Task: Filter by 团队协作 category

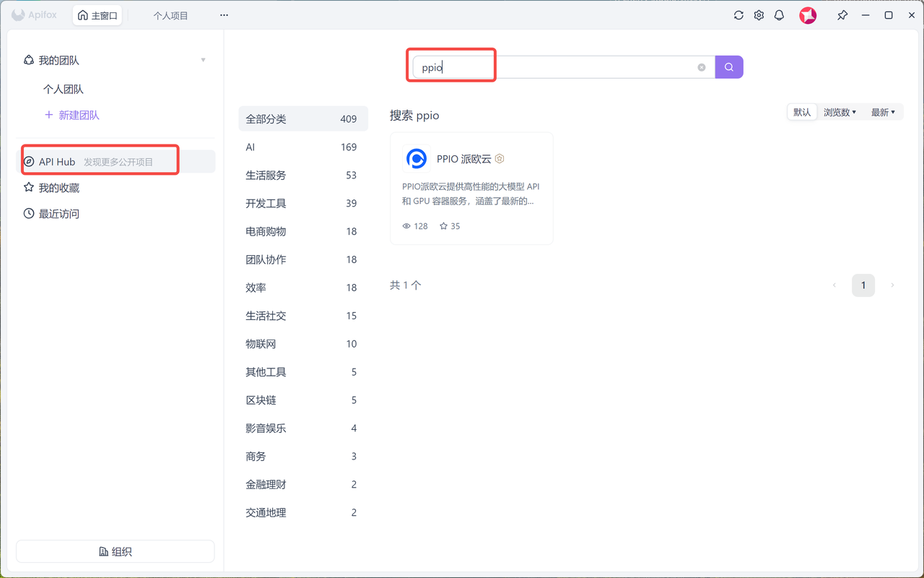Action: [x=303, y=260]
